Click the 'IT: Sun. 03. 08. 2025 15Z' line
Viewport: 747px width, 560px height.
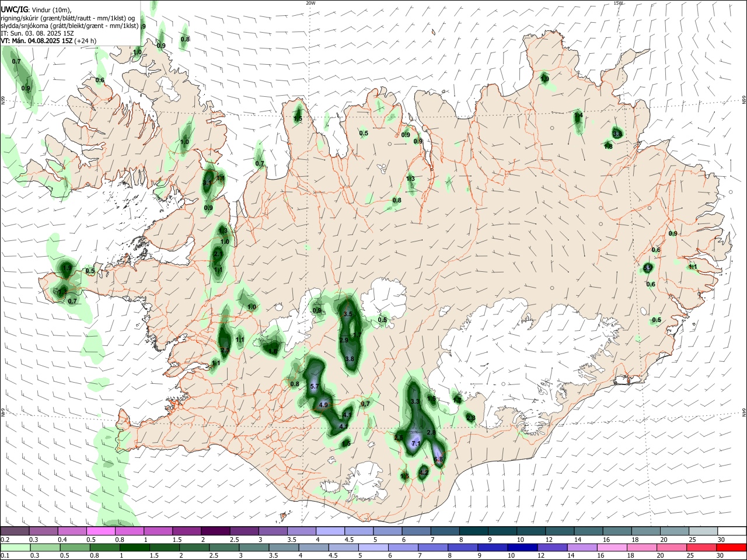coord(36,33)
